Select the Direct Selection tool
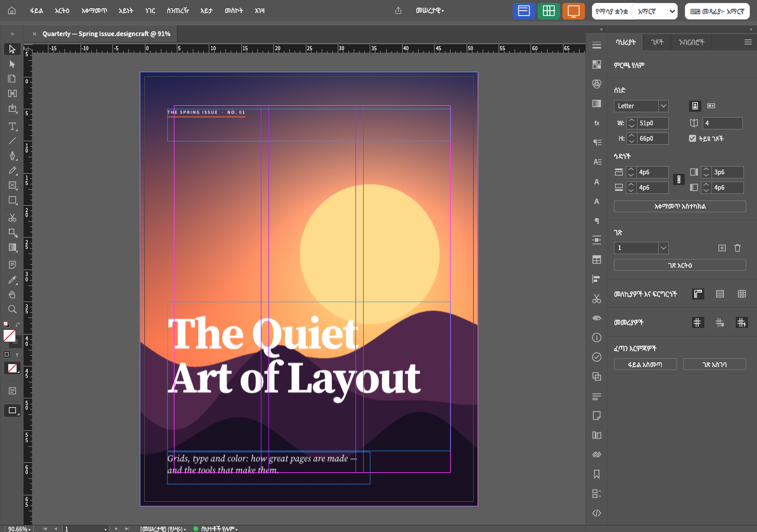Viewport: 757px width, 532px height. click(x=12, y=64)
